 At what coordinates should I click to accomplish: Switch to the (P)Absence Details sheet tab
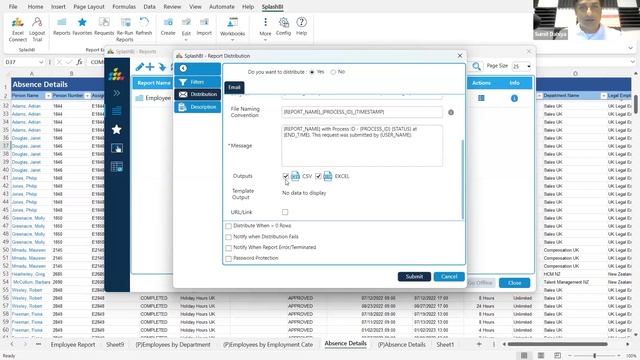[x=402, y=344]
